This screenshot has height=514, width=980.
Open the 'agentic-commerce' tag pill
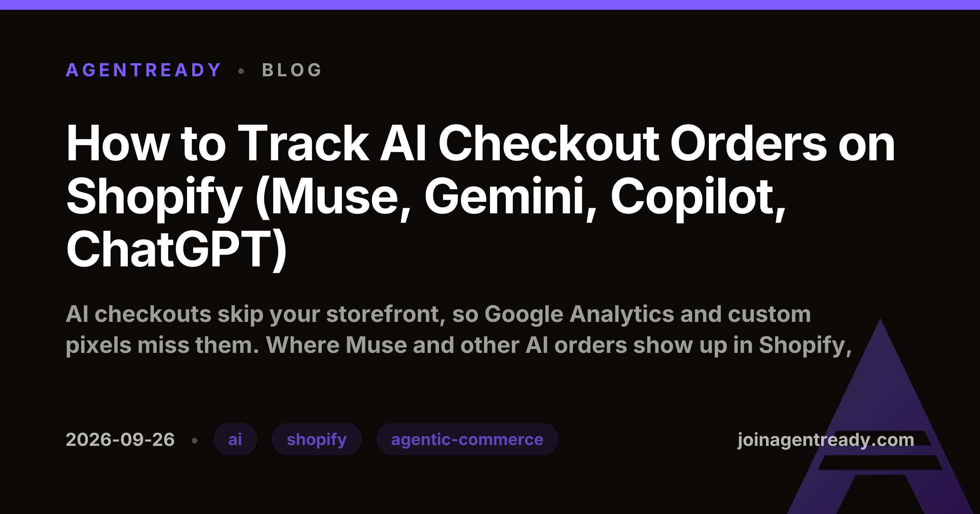467,439
